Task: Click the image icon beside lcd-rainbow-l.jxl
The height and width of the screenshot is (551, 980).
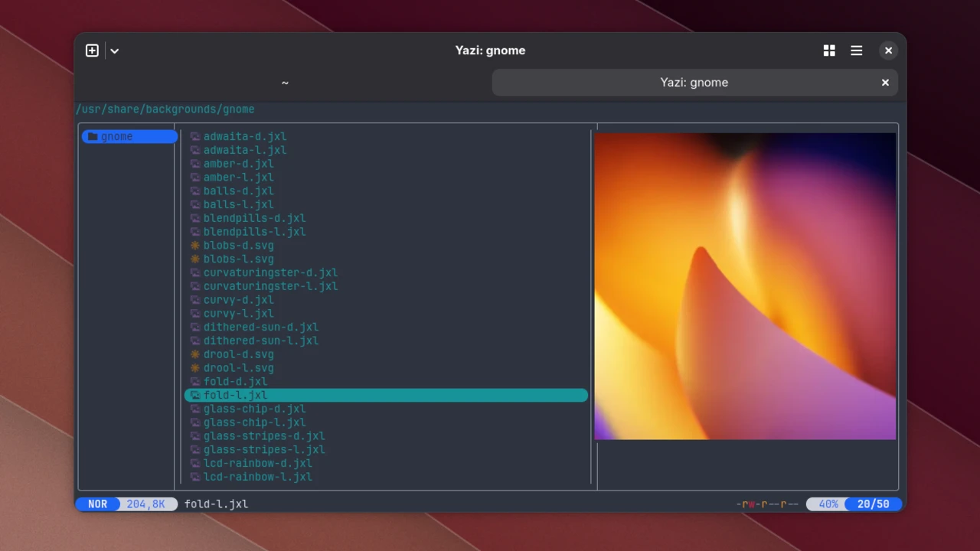Action: click(x=195, y=477)
